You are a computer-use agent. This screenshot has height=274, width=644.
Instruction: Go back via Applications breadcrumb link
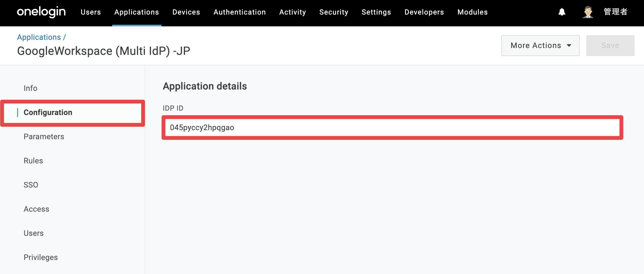[x=39, y=37]
